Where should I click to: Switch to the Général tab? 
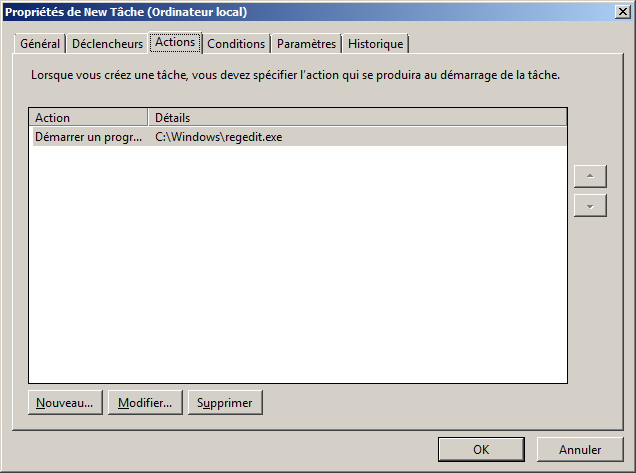coord(41,44)
